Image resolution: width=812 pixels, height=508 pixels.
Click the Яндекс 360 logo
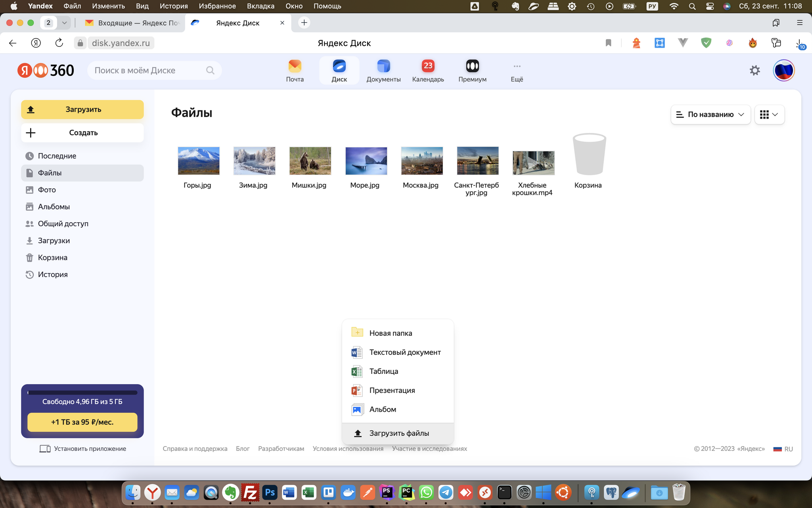(x=46, y=70)
